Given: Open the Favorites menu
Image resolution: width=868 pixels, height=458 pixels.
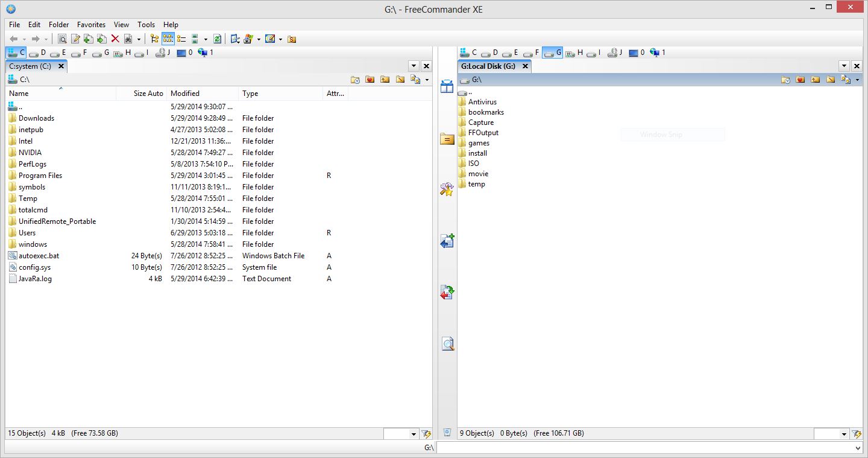Looking at the screenshot, I should (91, 25).
